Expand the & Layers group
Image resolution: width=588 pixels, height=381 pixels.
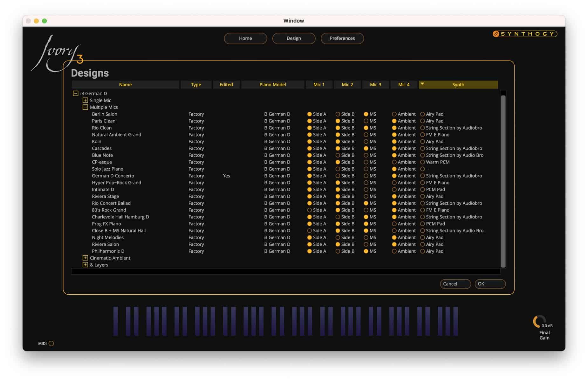pyautogui.click(x=85, y=265)
